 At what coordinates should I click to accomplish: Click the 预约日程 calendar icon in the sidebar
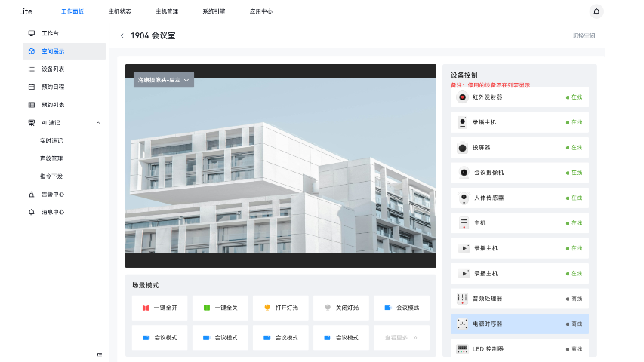coord(32,87)
